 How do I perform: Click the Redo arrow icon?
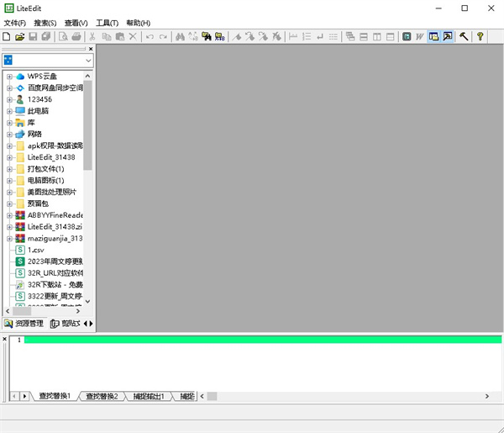coord(163,37)
